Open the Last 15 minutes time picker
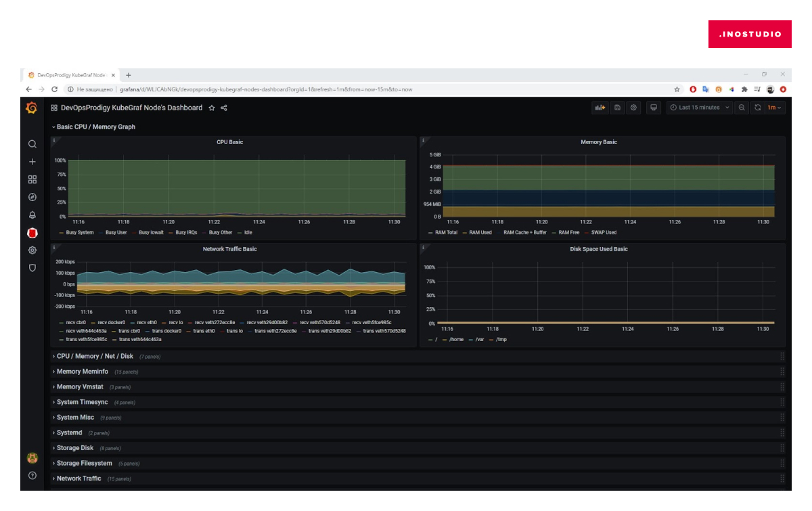Screen dimensions: 812x511 click(x=700, y=108)
